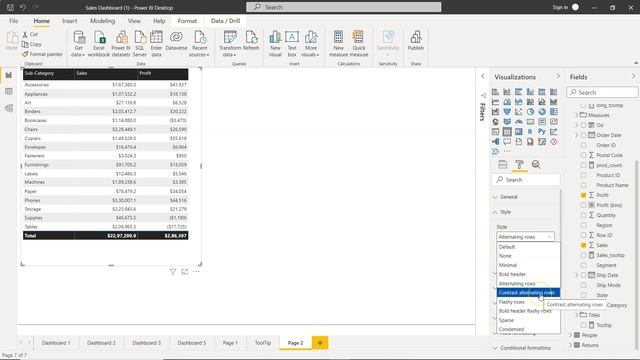640x360 pixels.
Task: Expand the Returns table
Action: 571,345
